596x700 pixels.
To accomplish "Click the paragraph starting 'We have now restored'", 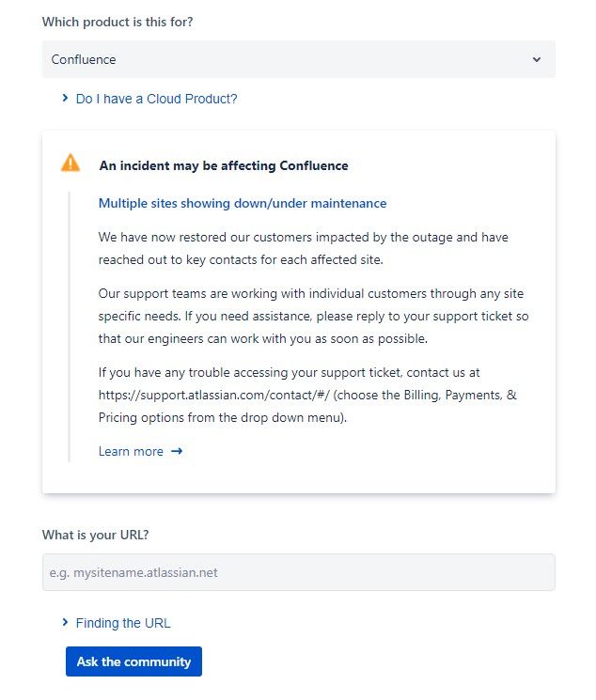I will pyautogui.click(x=304, y=248).
